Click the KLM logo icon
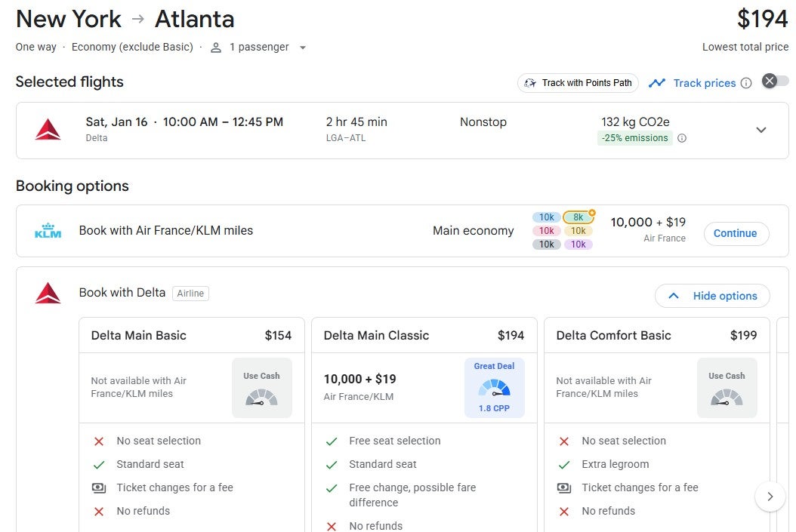 (48, 230)
